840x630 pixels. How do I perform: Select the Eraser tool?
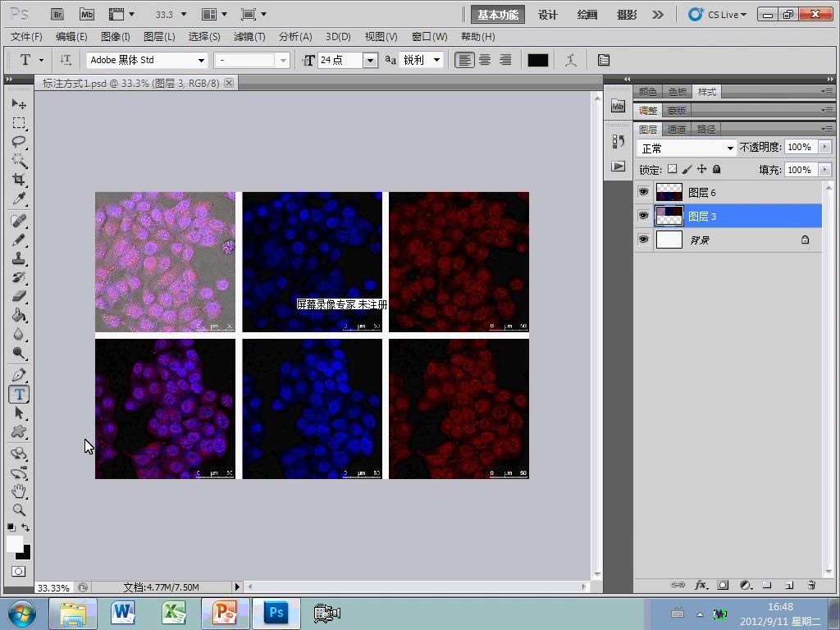tap(19, 295)
